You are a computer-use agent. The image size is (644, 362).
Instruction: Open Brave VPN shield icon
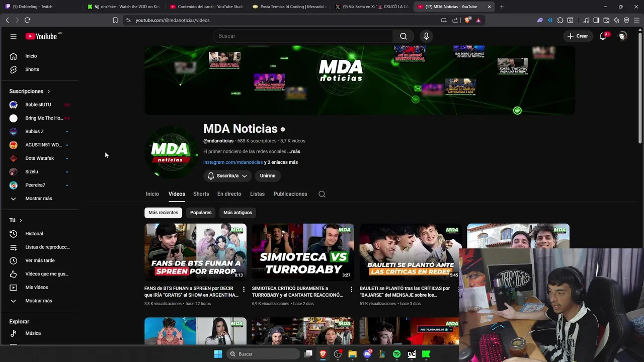coord(626,20)
